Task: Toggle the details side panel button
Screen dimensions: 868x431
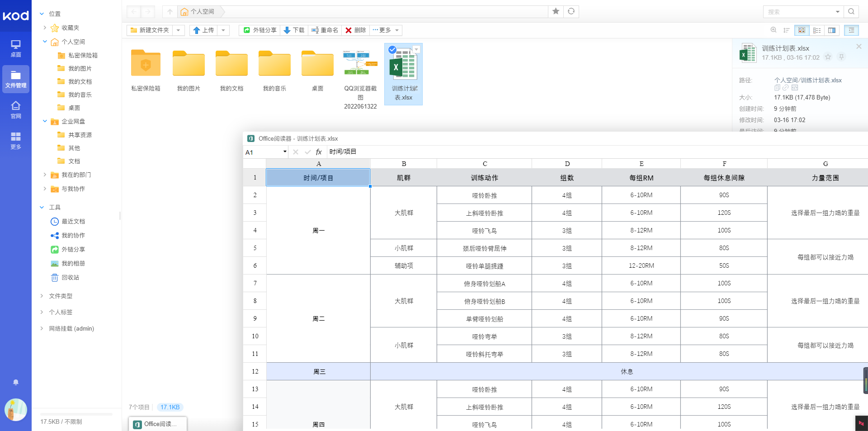Action: (851, 30)
